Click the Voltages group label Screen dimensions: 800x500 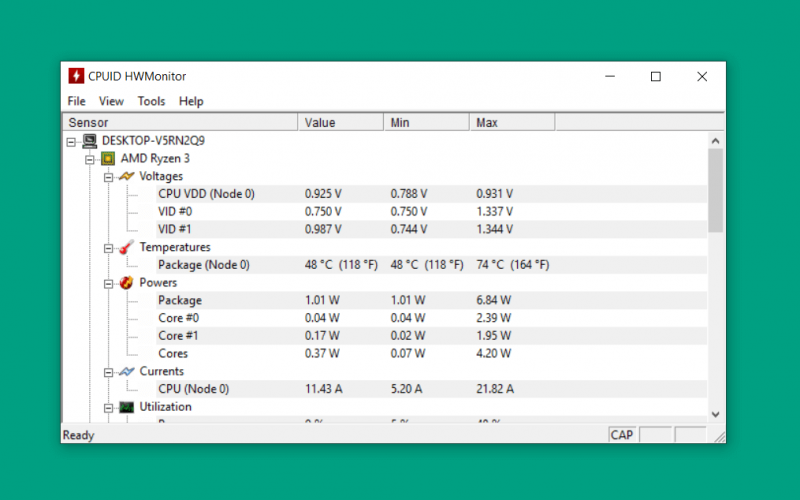pos(161,176)
